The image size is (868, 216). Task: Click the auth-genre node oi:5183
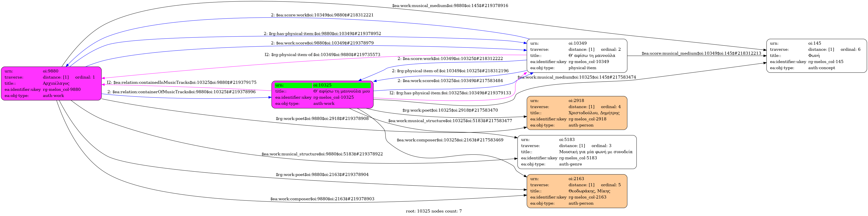tap(576, 152)
